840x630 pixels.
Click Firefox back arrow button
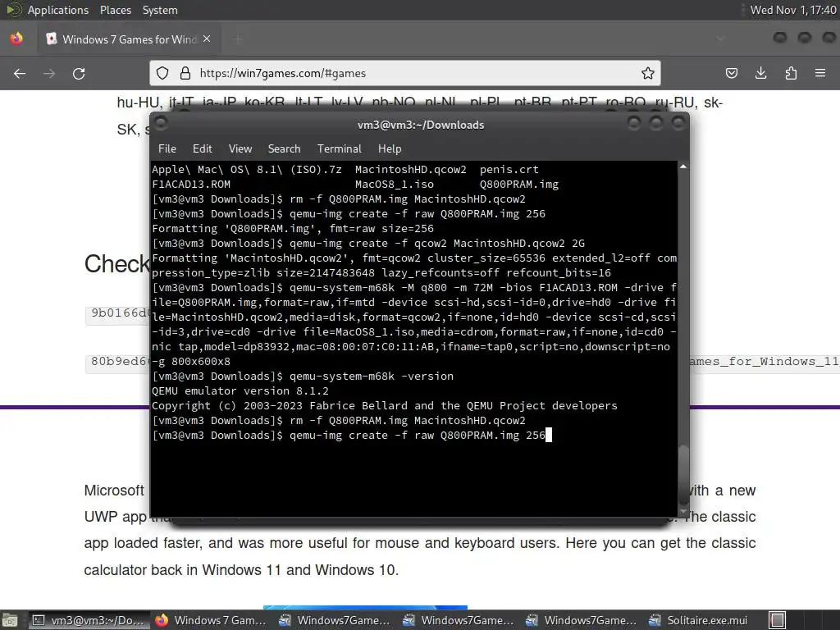pyautogui.click(x=20, y=73)
